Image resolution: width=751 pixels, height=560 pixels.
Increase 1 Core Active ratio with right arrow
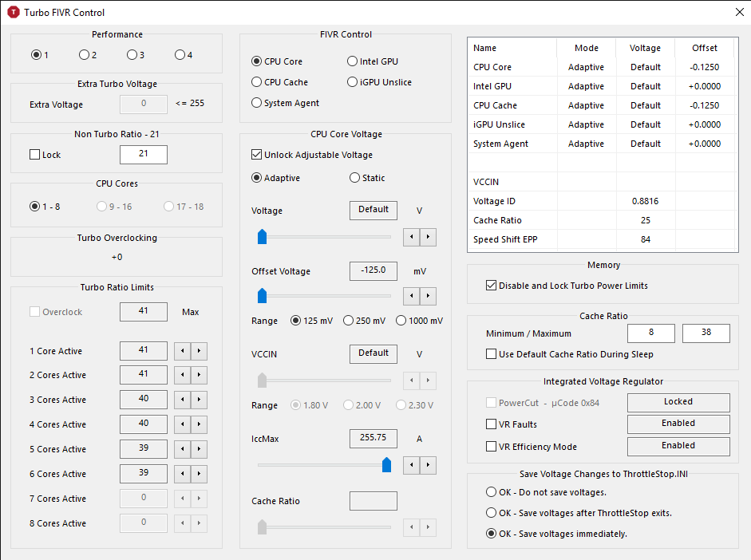[199, 351]
